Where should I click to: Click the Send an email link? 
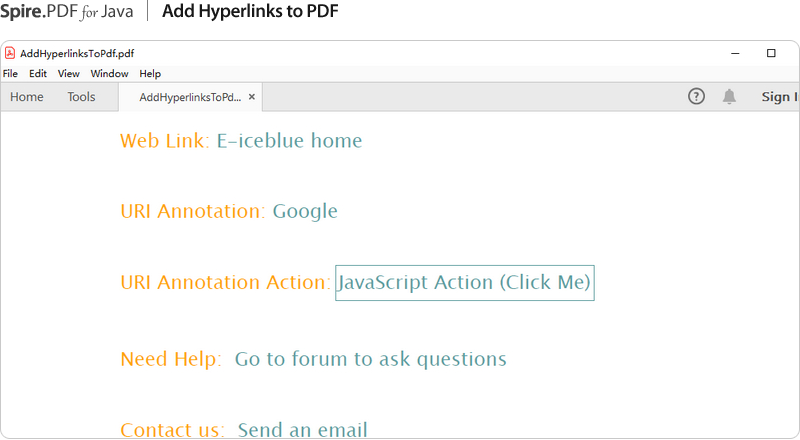(x=302, y=430)
